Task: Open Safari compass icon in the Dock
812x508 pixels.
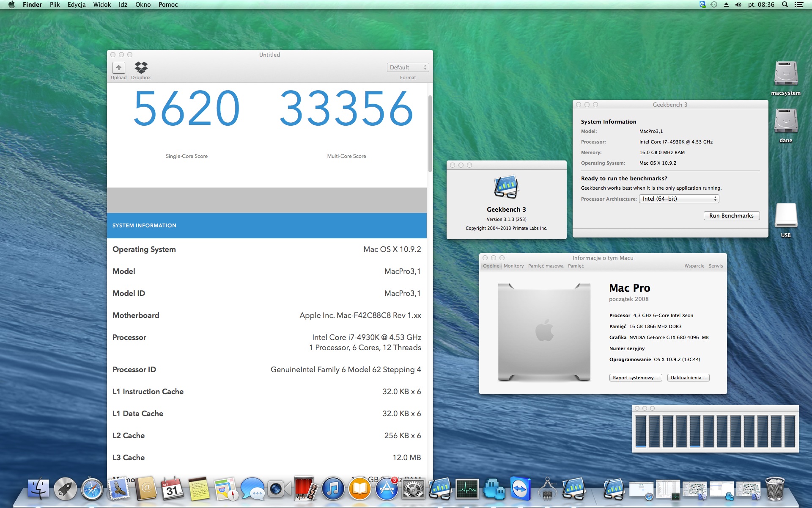Action: 92,489
